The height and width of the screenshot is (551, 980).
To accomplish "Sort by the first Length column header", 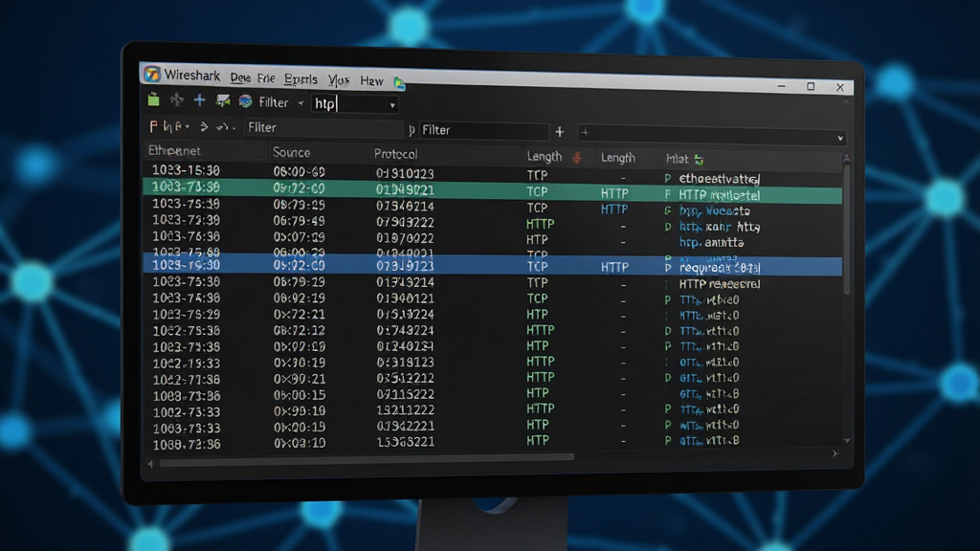I will tap(544, 157).
